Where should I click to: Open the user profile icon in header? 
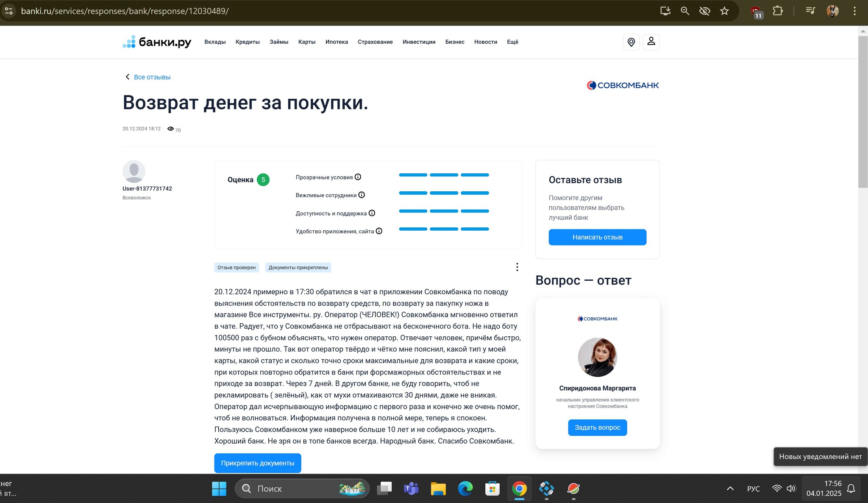point(651,42)
